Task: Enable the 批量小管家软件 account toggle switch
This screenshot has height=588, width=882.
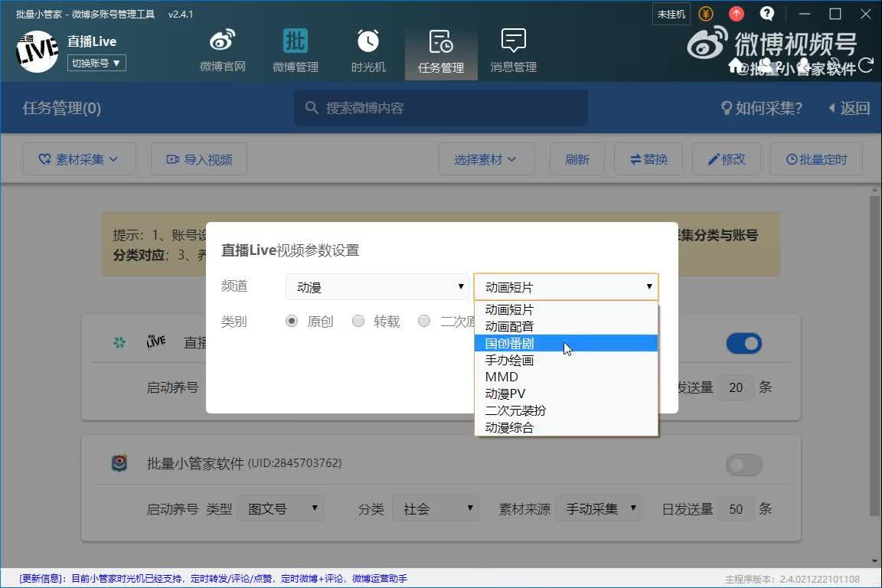Action: click(x=743, y=465)
